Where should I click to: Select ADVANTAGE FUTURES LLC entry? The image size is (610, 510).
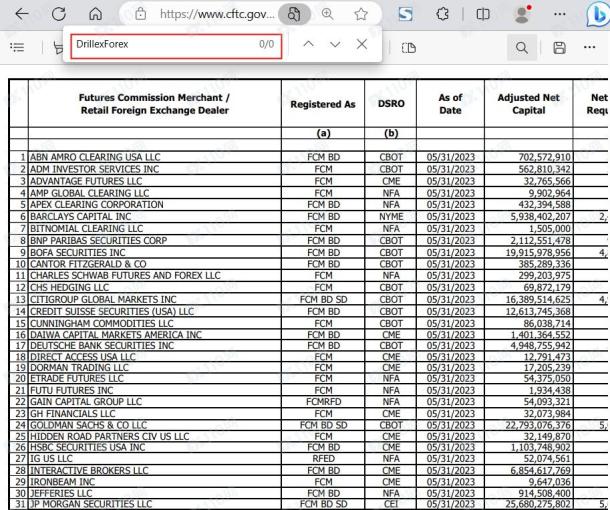86,181
